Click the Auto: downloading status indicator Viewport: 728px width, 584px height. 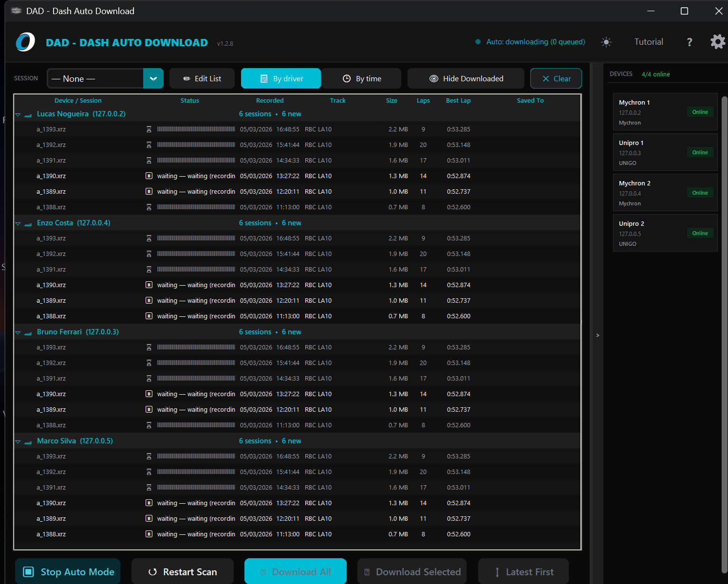pyautogui.click(x=530, y=42)
